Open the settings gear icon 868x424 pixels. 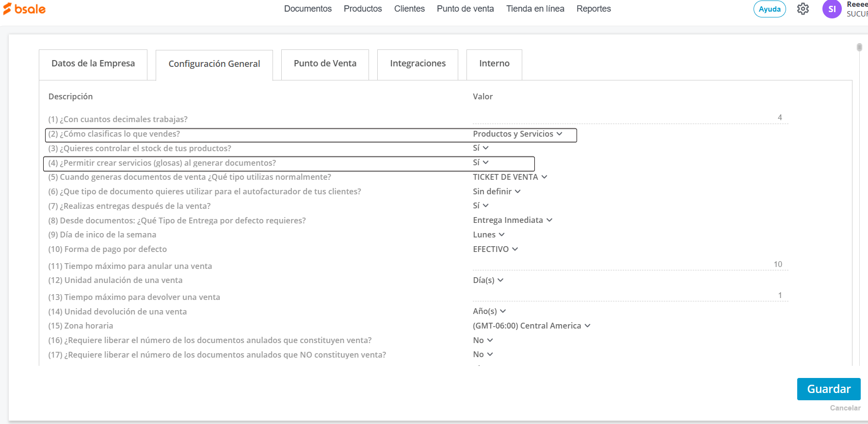pos(803,9)
